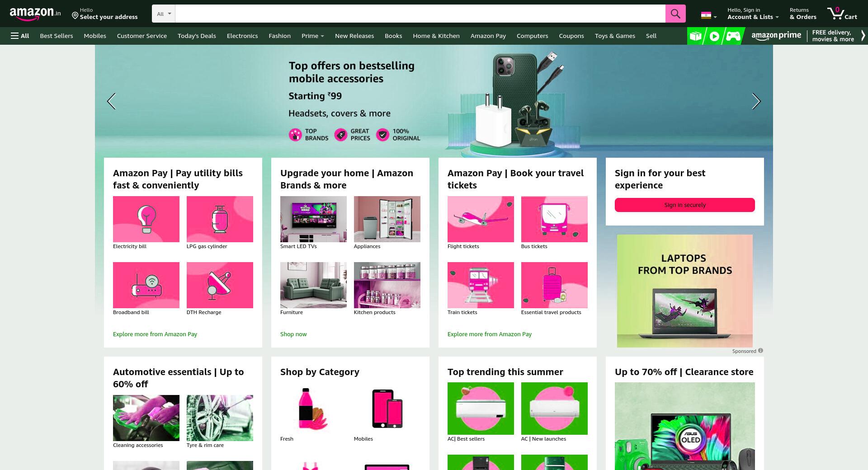
Task: Expand the All search category dropdown
Action: [x=164, y=14]
